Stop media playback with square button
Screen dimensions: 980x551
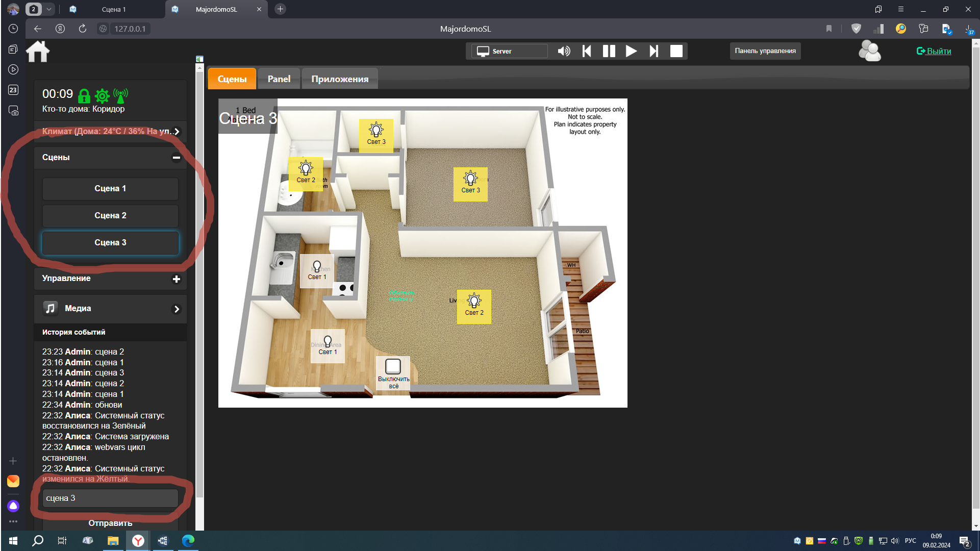(x=676, y=51)
